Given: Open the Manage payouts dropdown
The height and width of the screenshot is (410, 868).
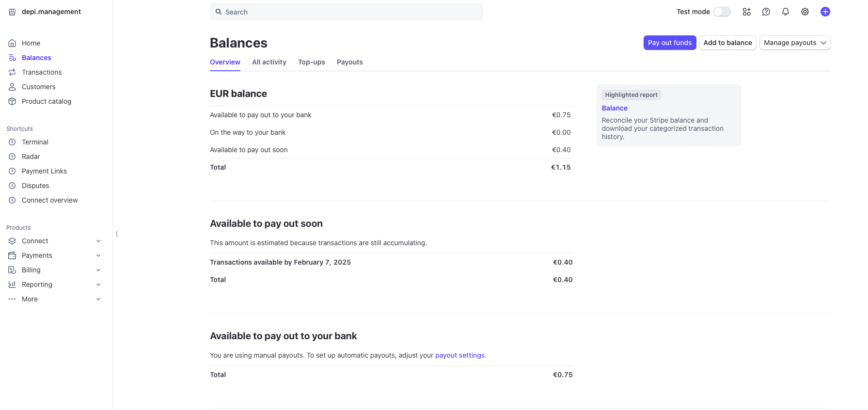Looking at the screenshot, I should point(795,43).
